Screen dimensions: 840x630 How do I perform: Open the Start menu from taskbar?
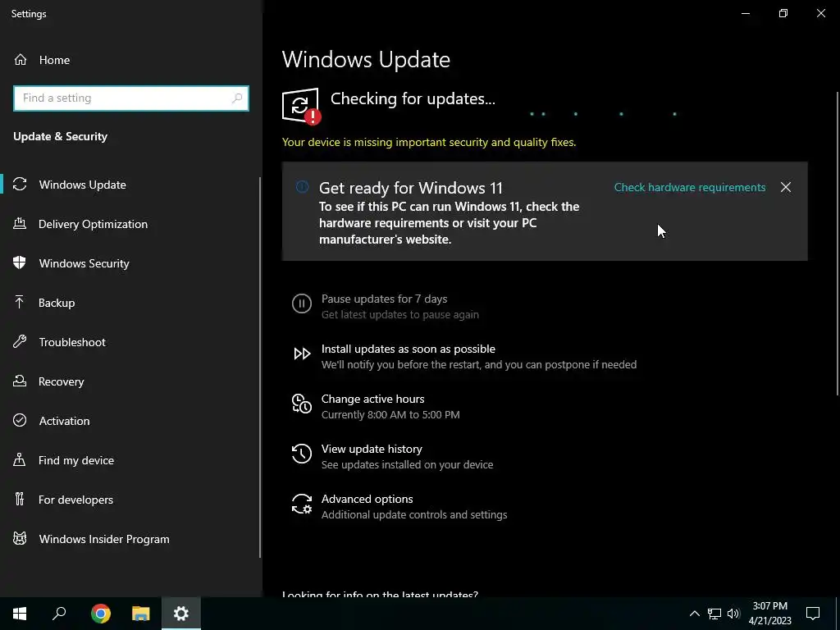pos(20,614)
